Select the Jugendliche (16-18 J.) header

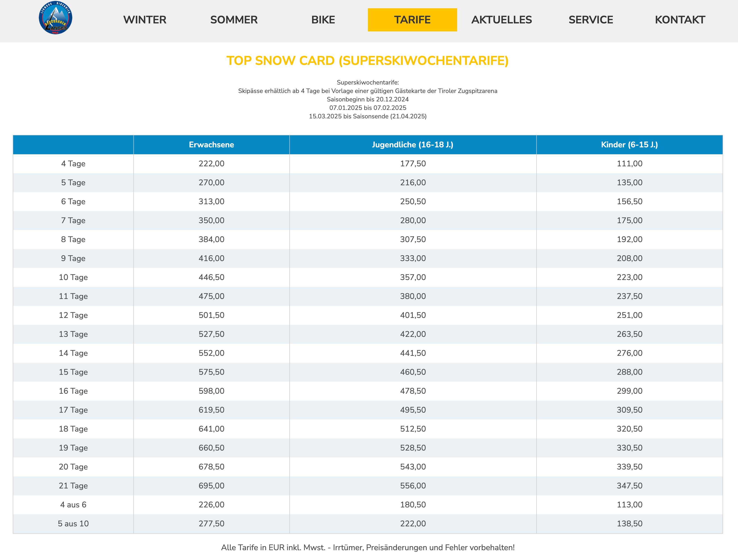click(413, 145)
